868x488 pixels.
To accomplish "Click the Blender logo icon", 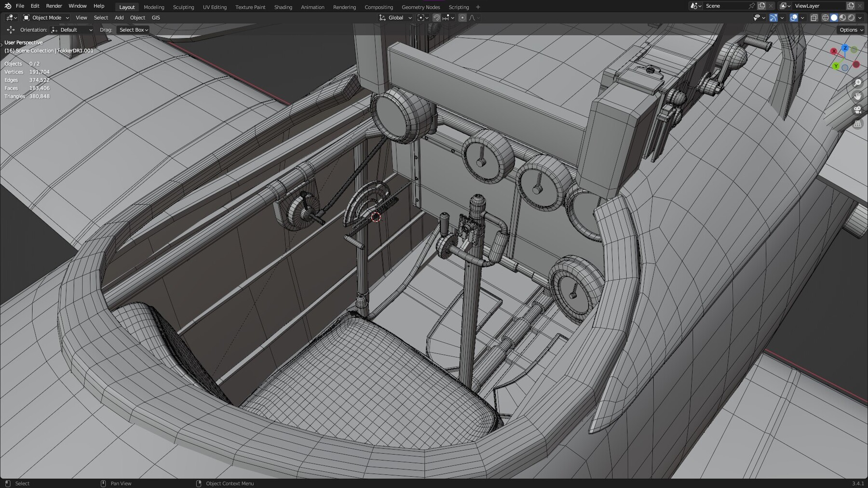I will coord(8,6).
